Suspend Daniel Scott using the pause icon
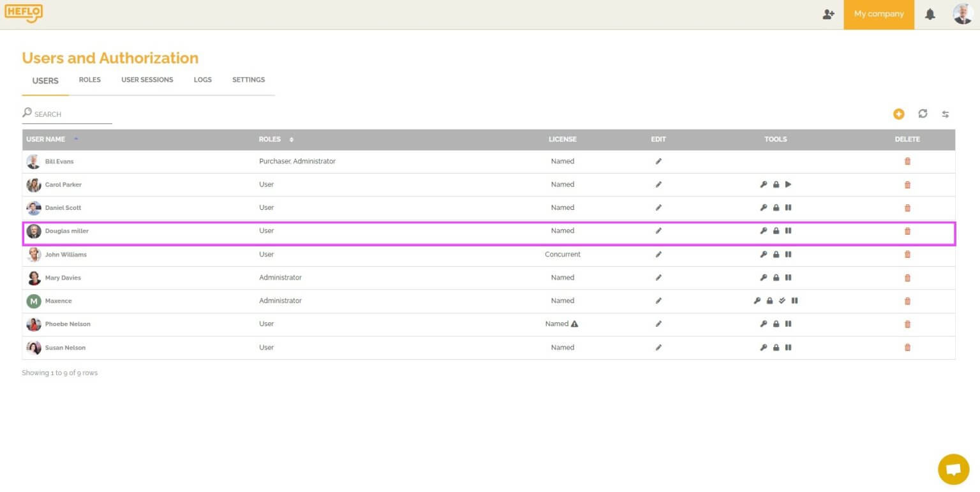Image resolution: width=980 pixels, height=492 pixels. [x=789, y=207]
